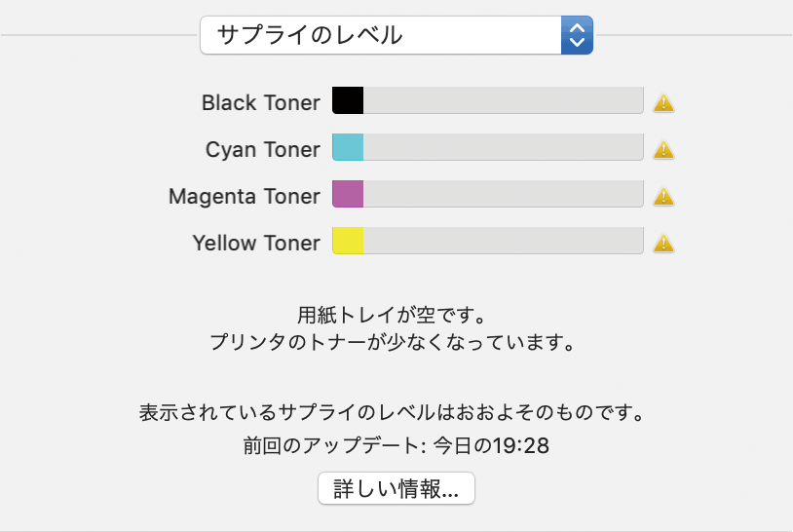Click the warning icon beside Cyan Toner
793x532 pixels.
663,149
